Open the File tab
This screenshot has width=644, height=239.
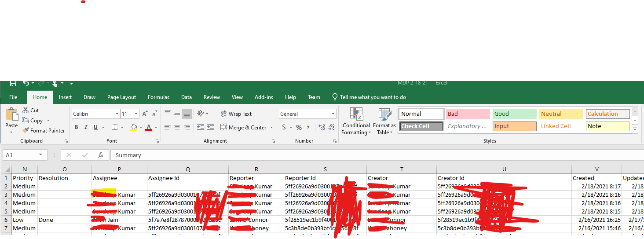point(13,97)
